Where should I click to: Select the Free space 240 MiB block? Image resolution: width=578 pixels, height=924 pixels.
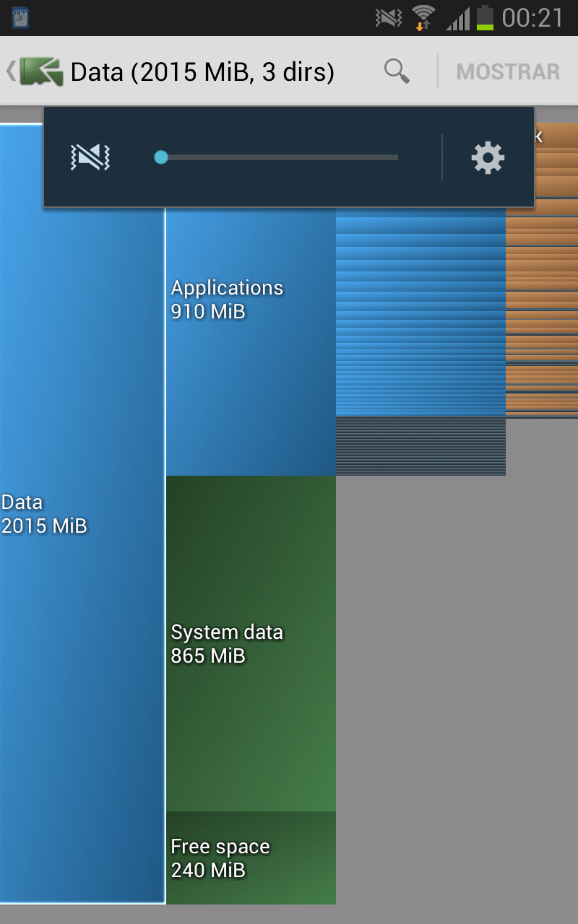pos(251,858)
